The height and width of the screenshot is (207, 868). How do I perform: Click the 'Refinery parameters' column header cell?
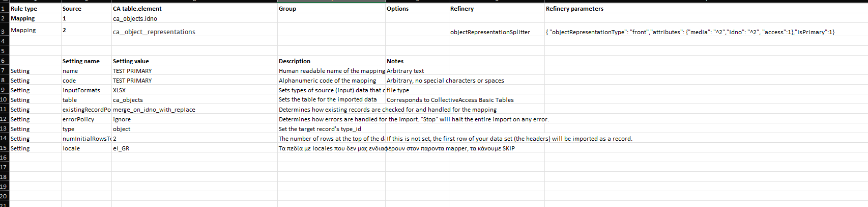[574, 9]
